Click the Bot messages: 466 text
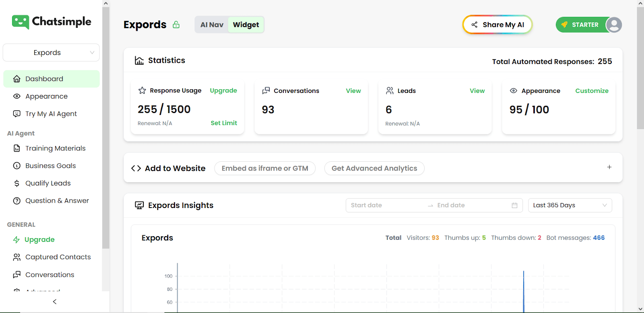 tap(575, 238)
